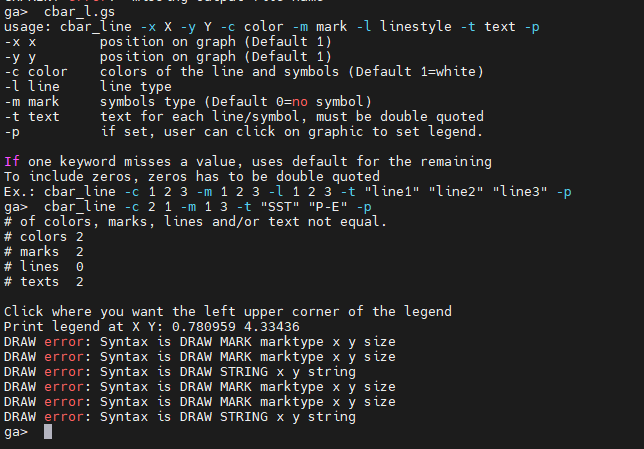Click the red "If" word
The width and height of the screenshot is (644, 449).
tap(12, 162)
